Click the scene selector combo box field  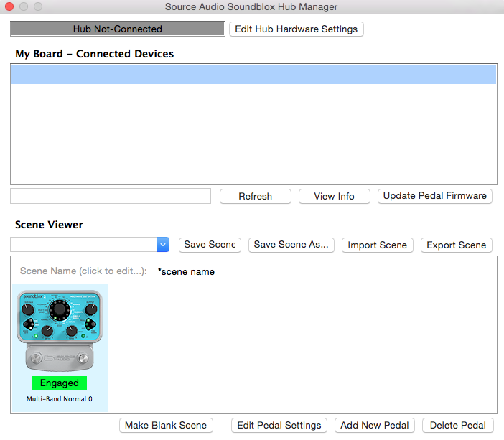click(83, 245)
